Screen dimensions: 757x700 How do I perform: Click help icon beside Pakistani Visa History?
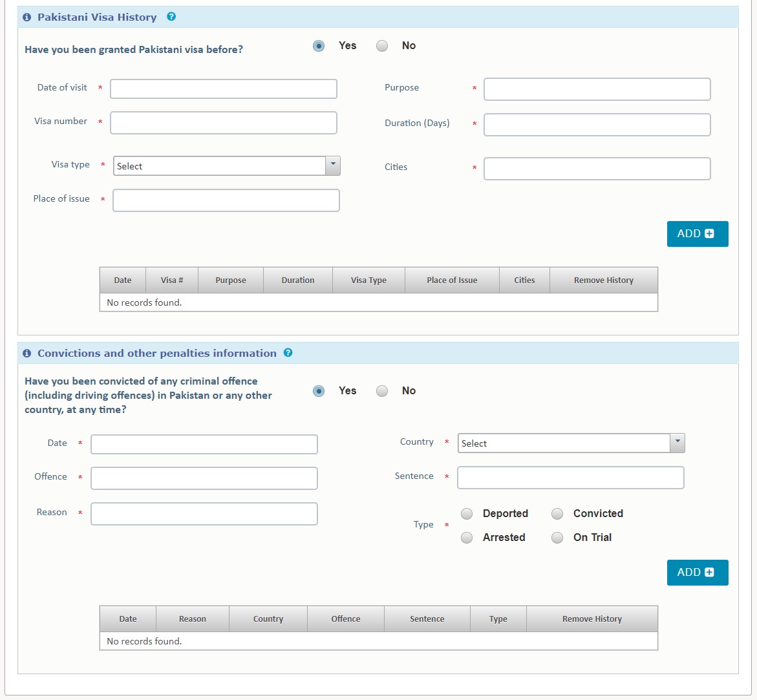click(171, 17)
